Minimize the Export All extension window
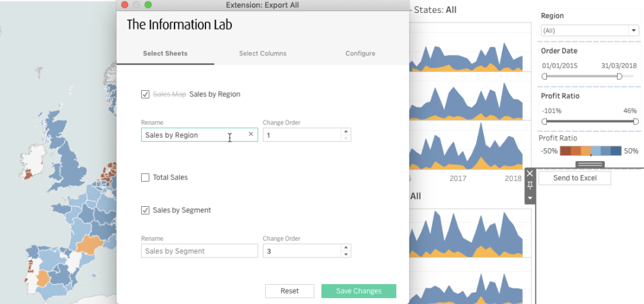The height and width of the screenshot is (304, 644). tap(137, 5)
